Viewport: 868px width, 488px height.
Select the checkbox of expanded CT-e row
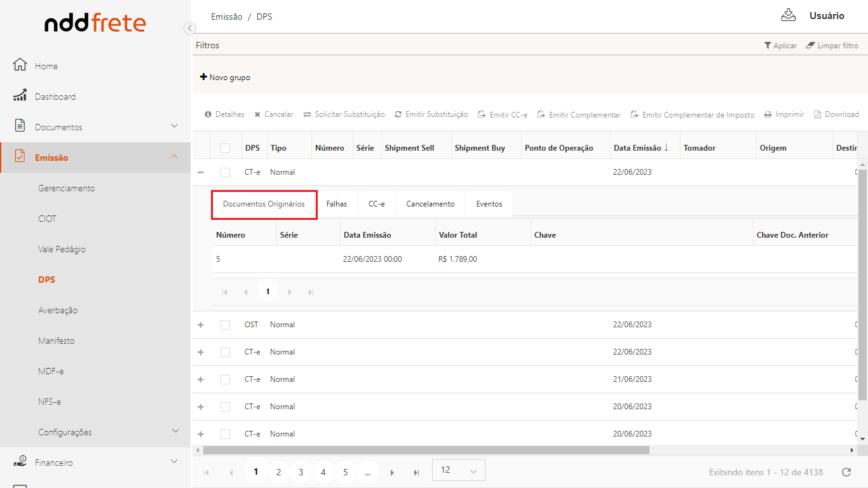(225, 172)
